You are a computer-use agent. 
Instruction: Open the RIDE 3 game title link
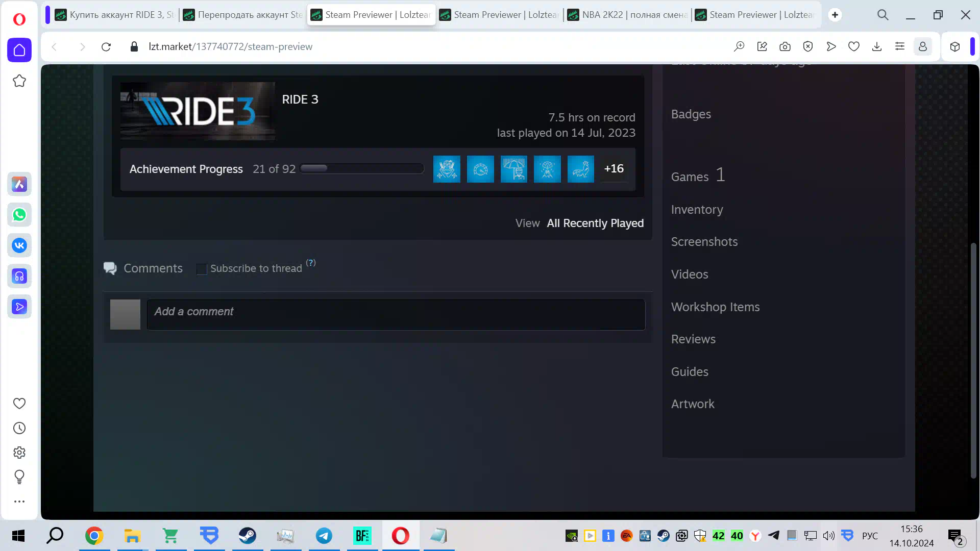tap(300, 99)
